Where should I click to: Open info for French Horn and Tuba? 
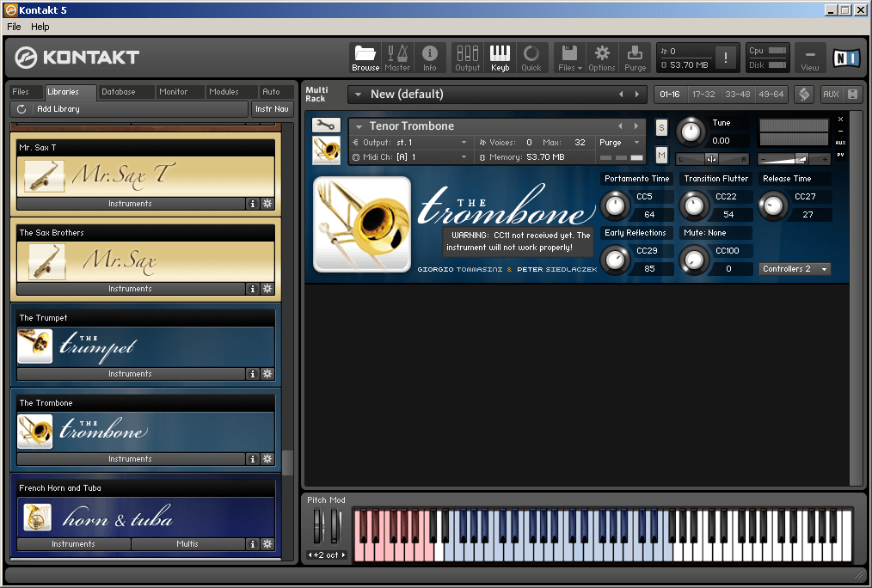(x=253, y=543)
